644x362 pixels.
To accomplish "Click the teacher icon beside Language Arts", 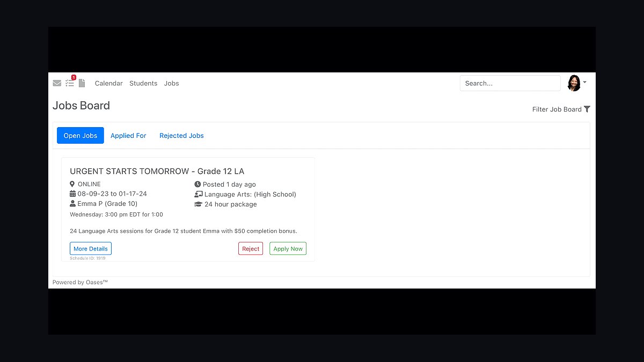I will (199, 194).
